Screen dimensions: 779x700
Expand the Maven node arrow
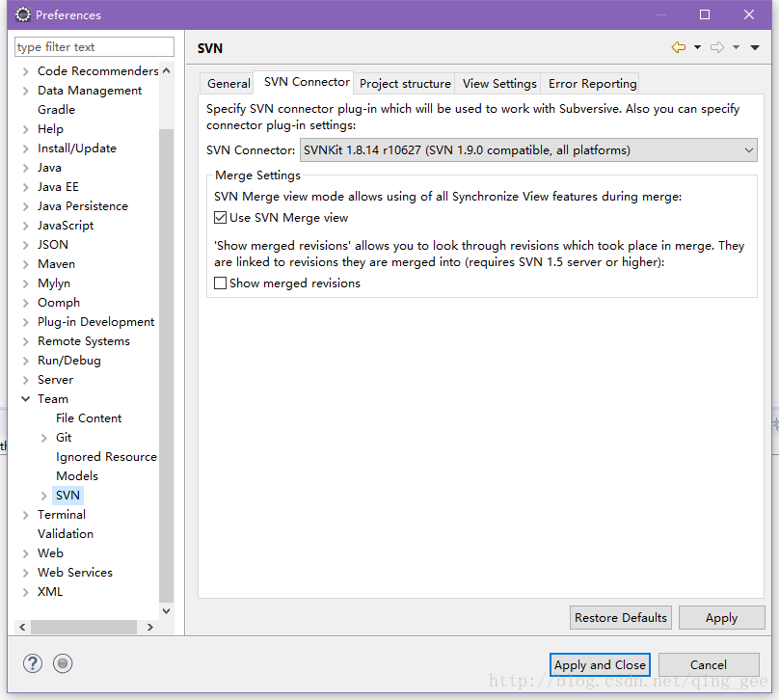(25, 264)
